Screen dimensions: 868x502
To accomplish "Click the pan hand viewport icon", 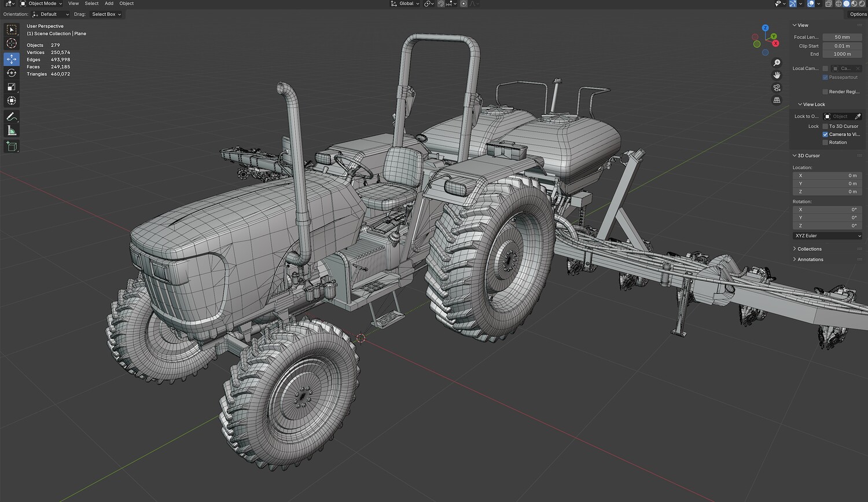I will [777, 75].
